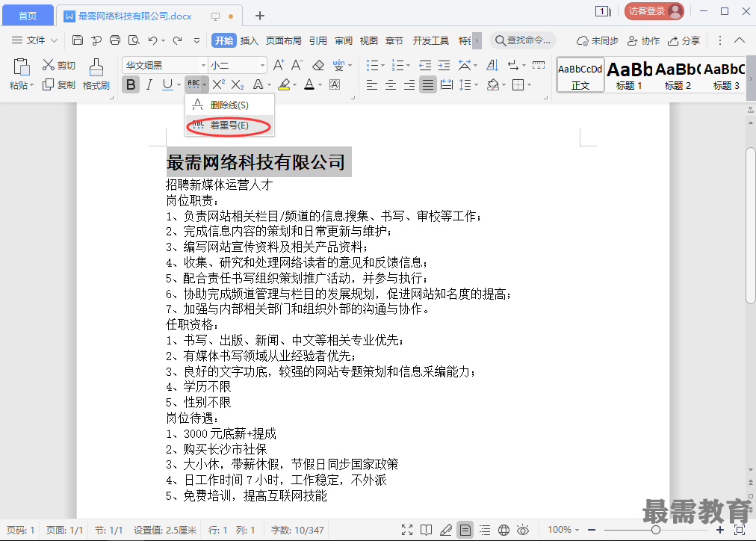This screenshot has height=541, width=756.
Task: Click the Print icon
Action: (115, 40)
